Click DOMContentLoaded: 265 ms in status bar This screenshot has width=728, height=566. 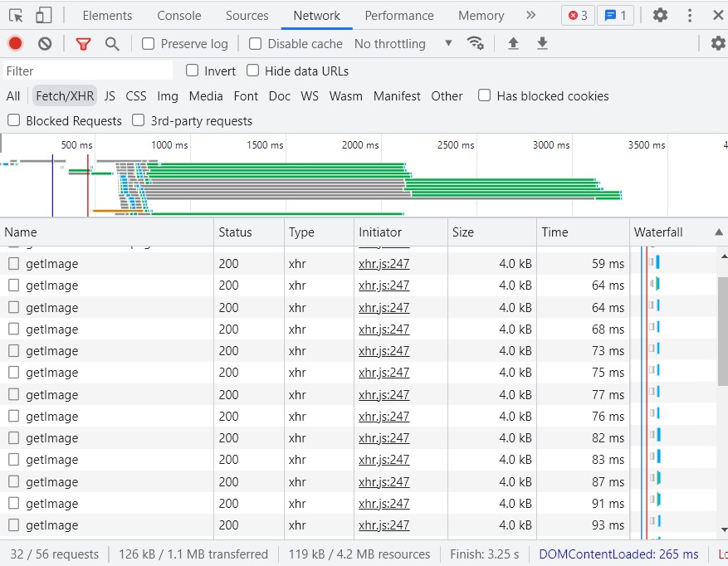click(x=618, y=554)
